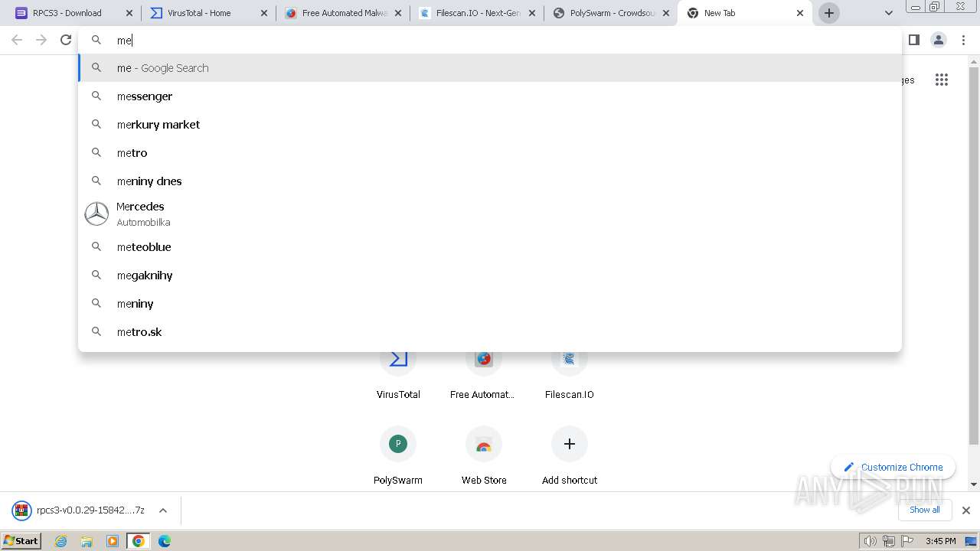This screenshot has width=980, height=551.
Task: Open the tab search dropdown
Action: coord(888,13)
